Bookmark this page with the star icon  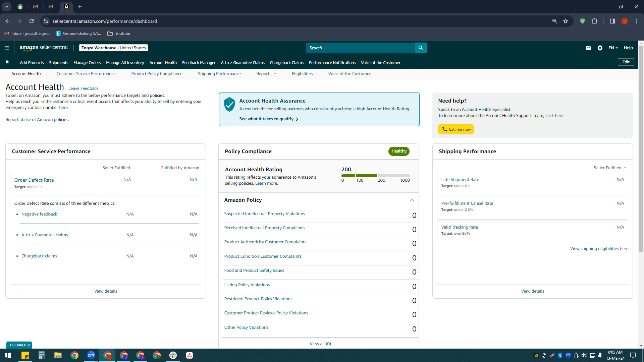tap(566, 21)
